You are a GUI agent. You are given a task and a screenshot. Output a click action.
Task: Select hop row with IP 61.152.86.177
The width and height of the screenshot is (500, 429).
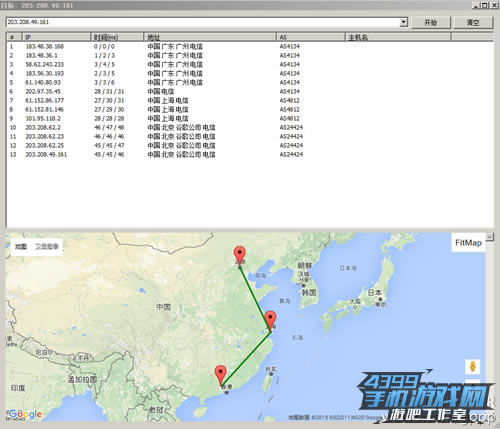coord(250,100)
